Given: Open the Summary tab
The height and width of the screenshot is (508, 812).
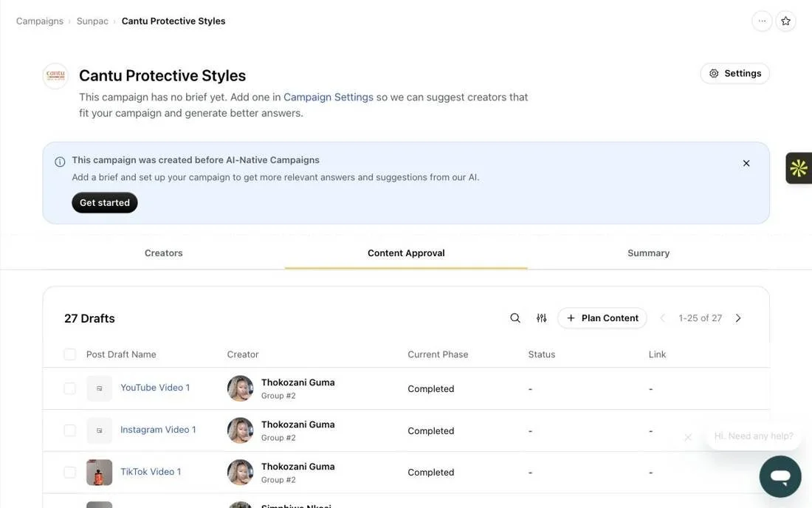Looking at the screenshot, I should [x=648, y=253].
